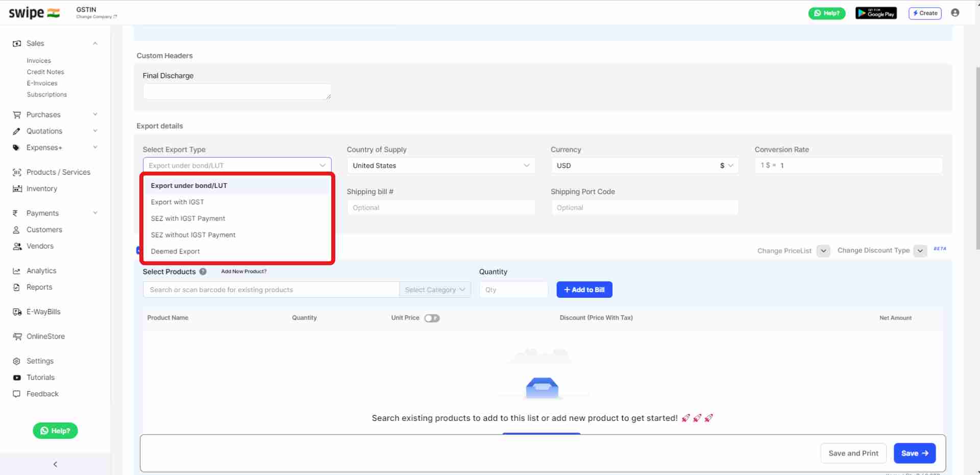
Task: Click the OnlineStore shop icon
Action: click(17, 336)
